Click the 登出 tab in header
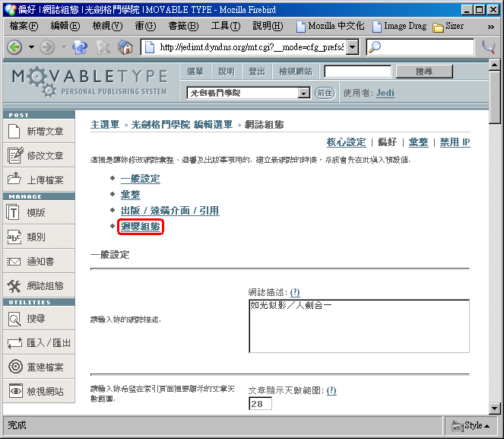The width and height of the screenshot is (504, 439). 257,72
